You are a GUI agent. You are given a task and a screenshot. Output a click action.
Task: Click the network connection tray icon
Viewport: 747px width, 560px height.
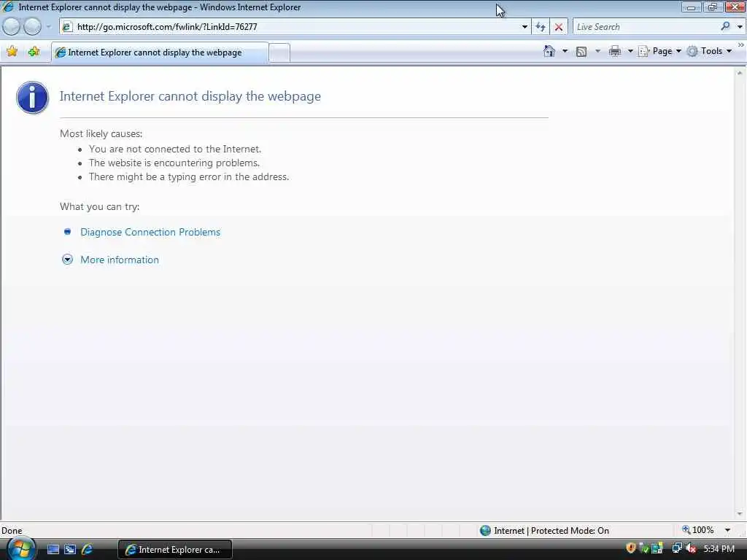(x=677, y=548)
